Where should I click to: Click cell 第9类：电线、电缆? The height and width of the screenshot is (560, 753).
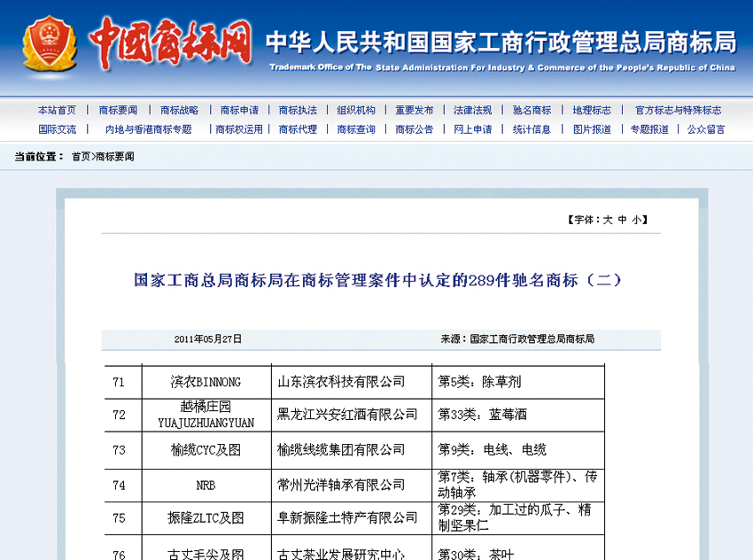pyautogui.click(x=518, y=450)
